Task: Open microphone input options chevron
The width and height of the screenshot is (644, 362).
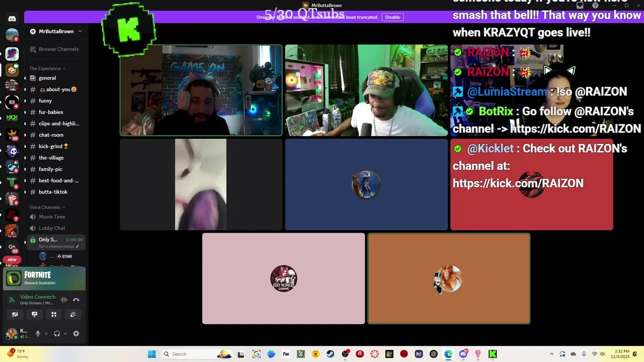Action: tap(46, 333)
